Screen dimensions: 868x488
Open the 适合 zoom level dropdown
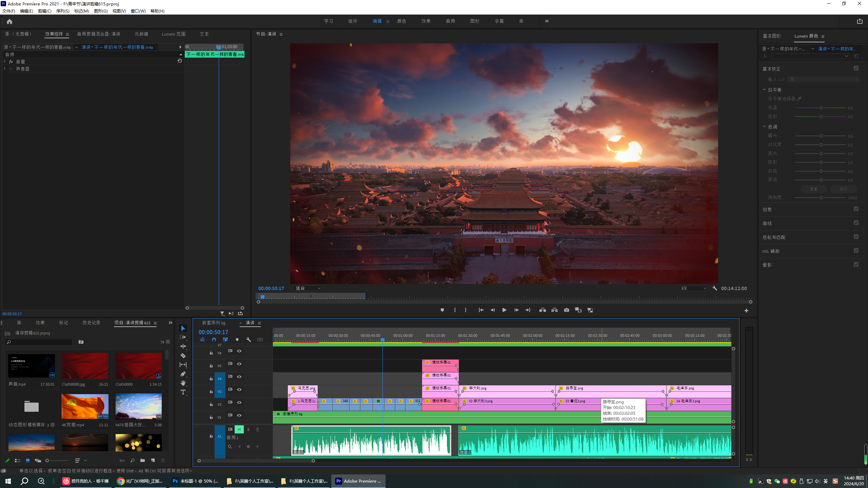(x=308, y=288)
